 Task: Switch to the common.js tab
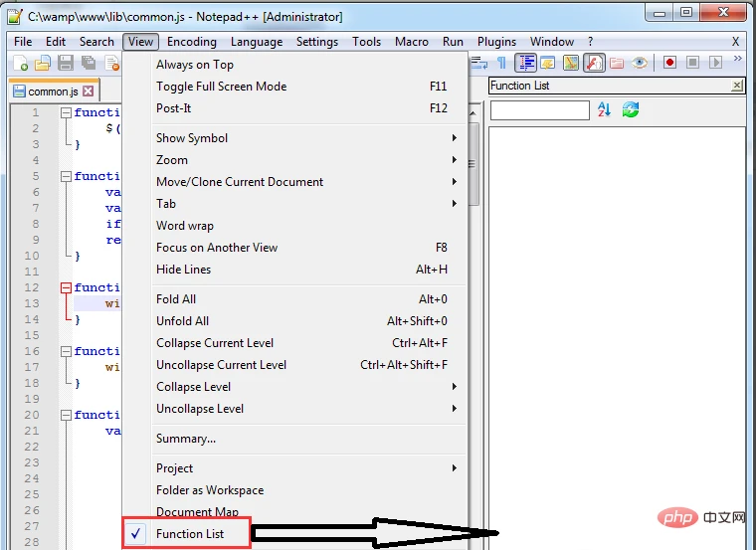pyautogui.click(x=52, y=92)
